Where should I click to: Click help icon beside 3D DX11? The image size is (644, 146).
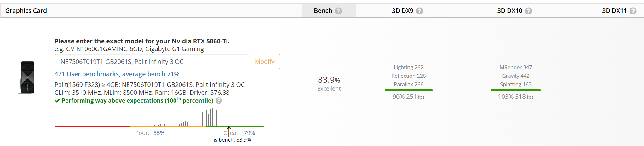point(633,11)
